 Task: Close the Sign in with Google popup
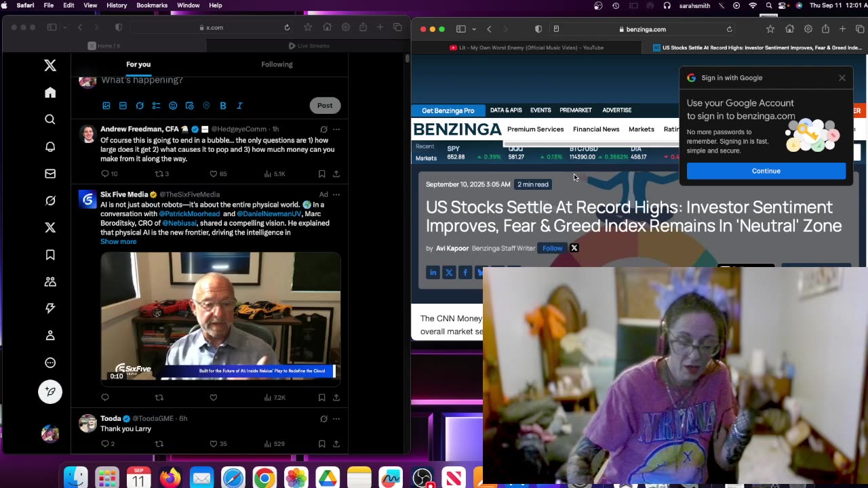click(x=842, y=78)
